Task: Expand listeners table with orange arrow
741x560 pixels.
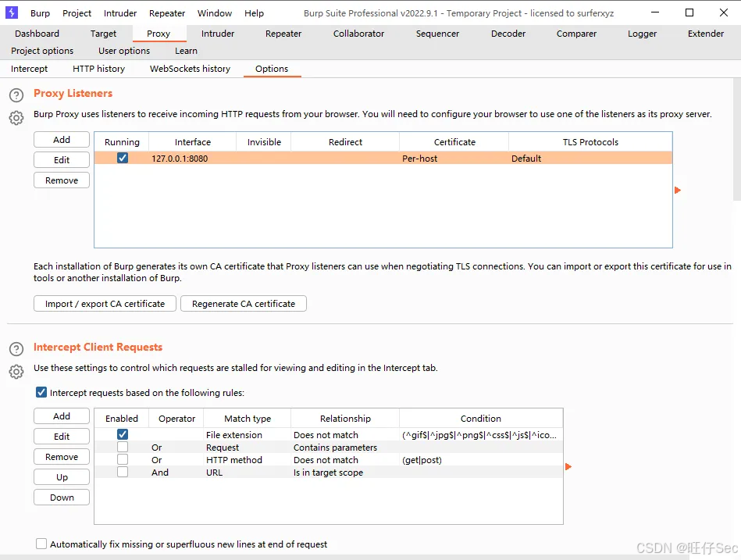Action: coord(678,190)
